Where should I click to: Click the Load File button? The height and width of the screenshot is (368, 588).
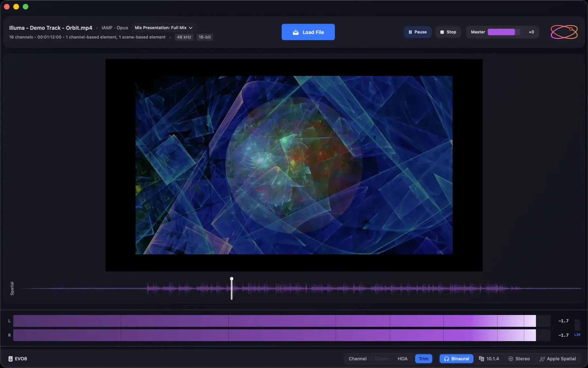tap(308, 32)
